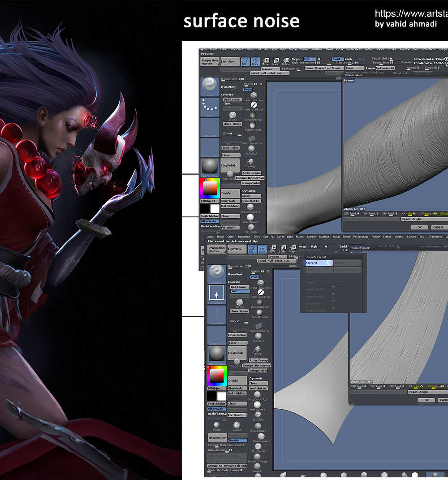Screen dimensions: 448x480
Task: Pick the Morph brush in lower screenshot
Action: tap(217, 426)
